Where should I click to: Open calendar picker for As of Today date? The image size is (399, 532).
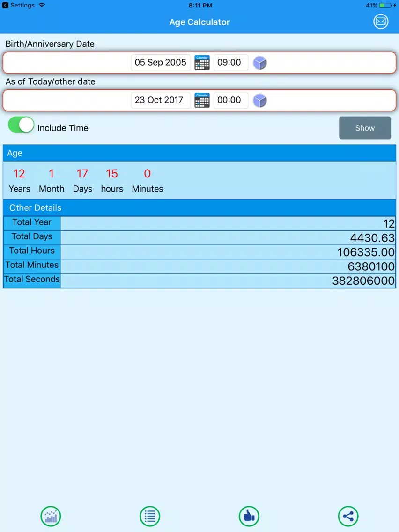202,100
